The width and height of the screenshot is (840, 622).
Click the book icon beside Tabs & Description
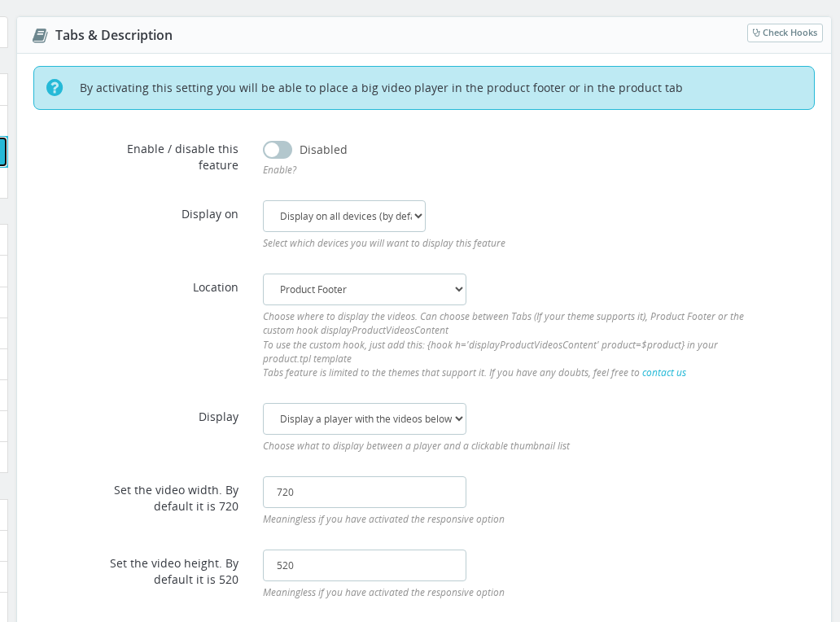pyautogui.click(x=40, y=35)
